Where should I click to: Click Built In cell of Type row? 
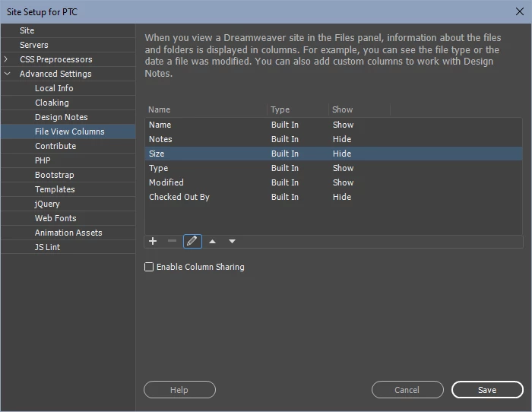click(285, 168)
